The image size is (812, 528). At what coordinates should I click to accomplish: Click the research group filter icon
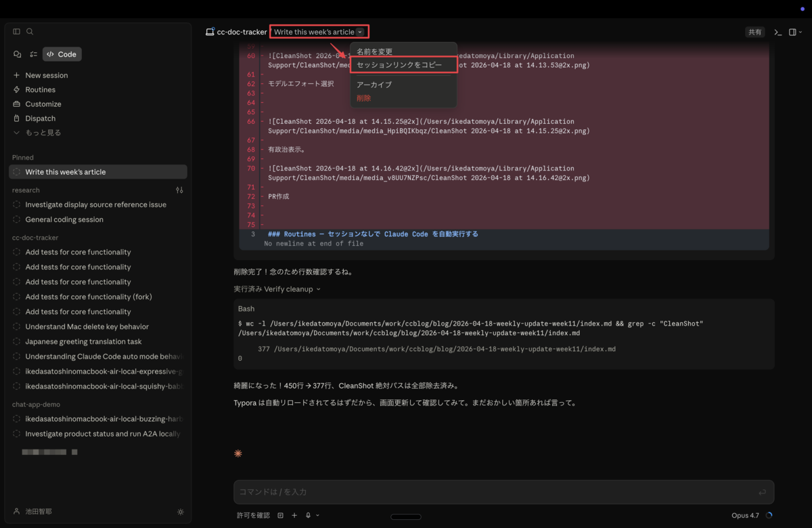[x=179, y=190]
